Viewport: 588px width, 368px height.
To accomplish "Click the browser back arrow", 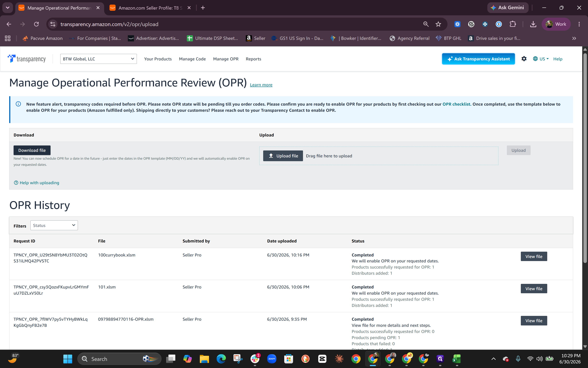I will 9,24.
